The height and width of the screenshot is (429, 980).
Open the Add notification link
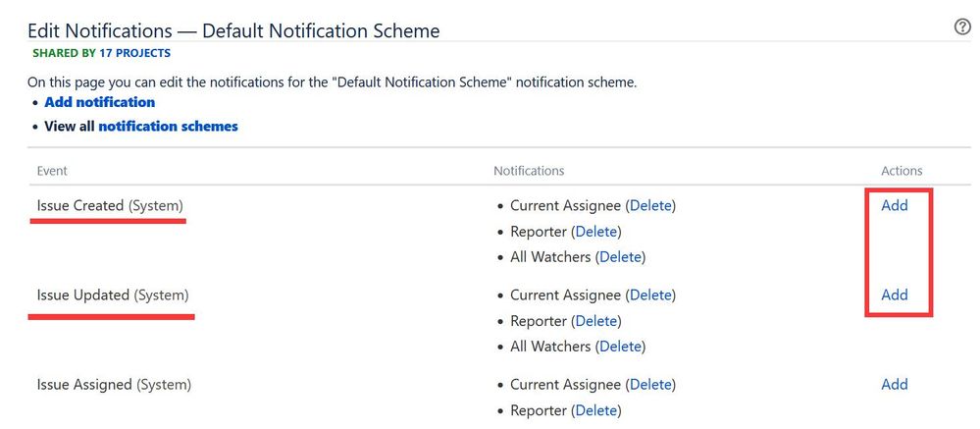click(x=99, y=102)
